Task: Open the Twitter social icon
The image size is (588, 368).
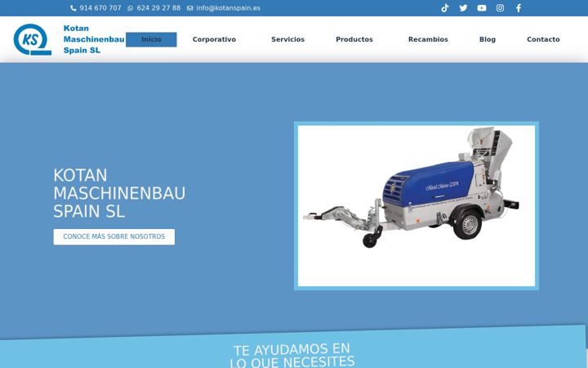Action: click(x=463, y=8)
